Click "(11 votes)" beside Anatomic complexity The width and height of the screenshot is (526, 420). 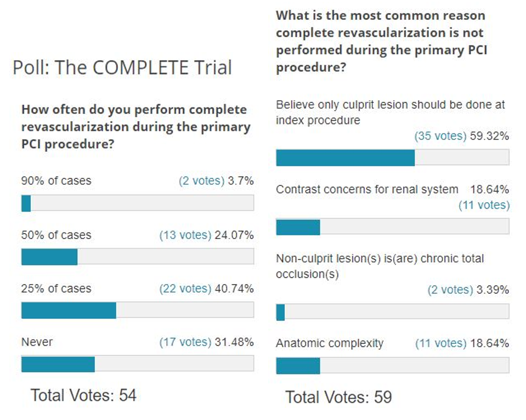440,344
